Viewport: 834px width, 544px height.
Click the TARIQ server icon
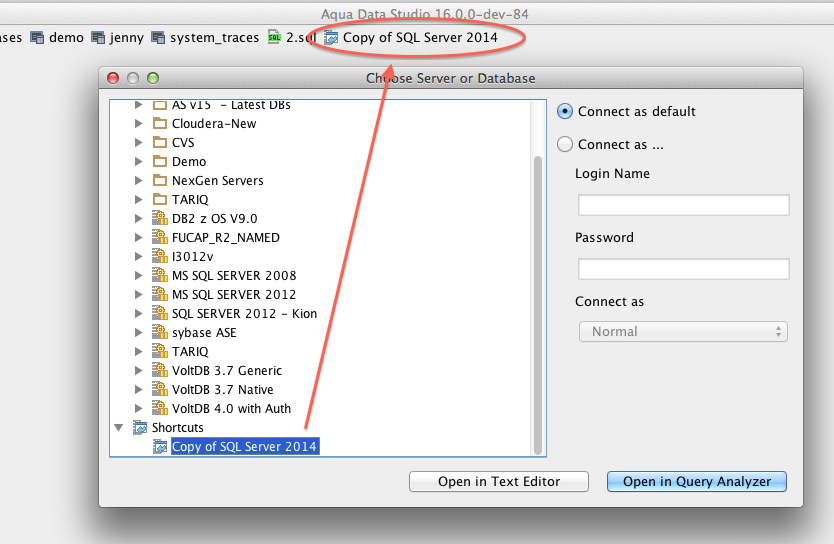point(160,351)
